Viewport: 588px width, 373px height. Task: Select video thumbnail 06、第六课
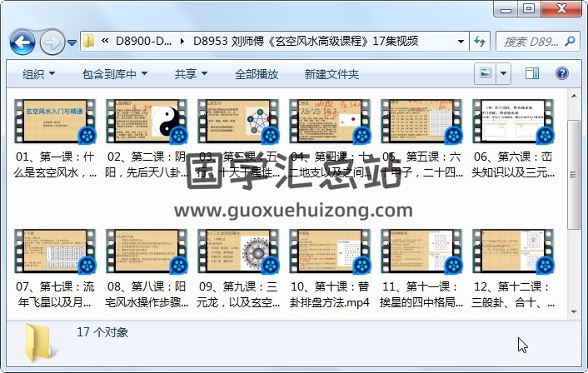[x=512, y=122]
